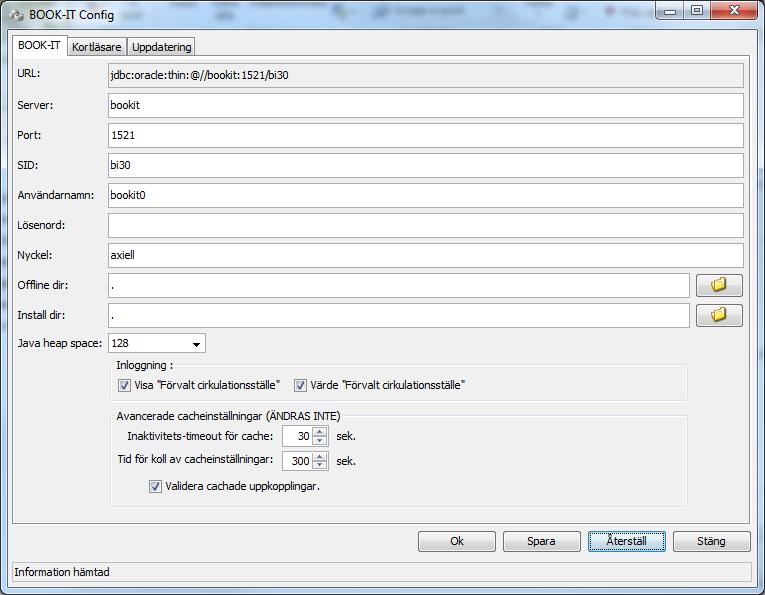Minimize the BOOK-IT Config window
Viewport: 765px width, 595px height.
point(670,11)
